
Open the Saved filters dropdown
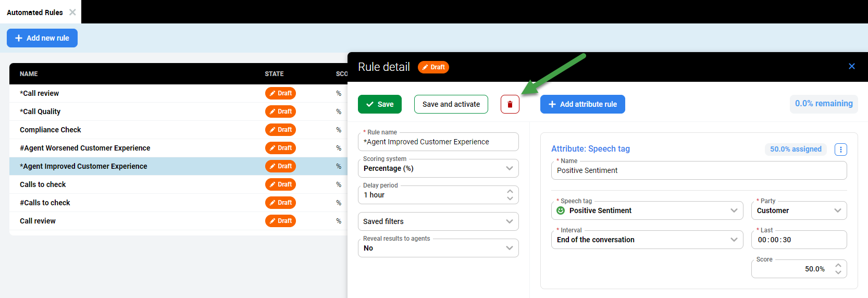point(509,221)
